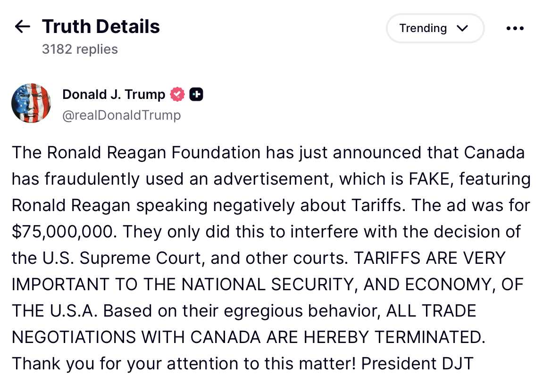This screenshot has height=392, width=551.
Task: Click the black plus badge beside name
Action: [196, 95]
